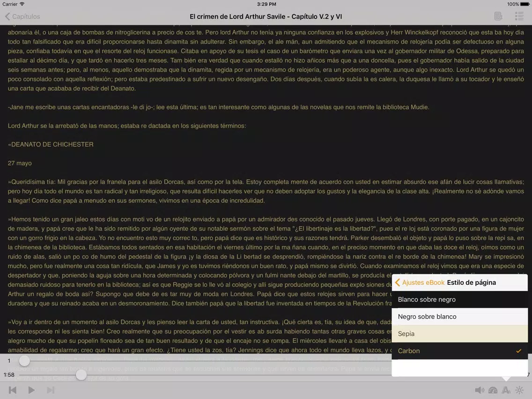Open the chapter list icon at top right
This screenshot has width=532, height=399.
pyautogui.click(x=519, y=16)
